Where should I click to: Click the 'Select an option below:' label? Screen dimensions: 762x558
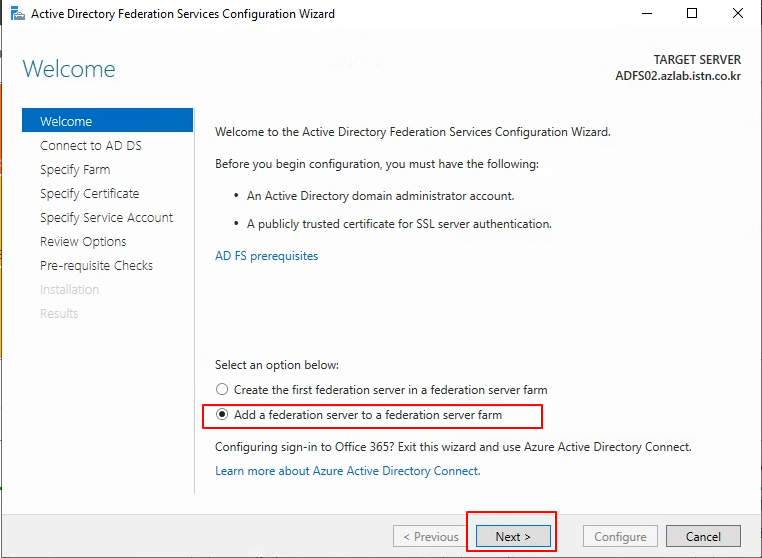[x=277, y=365]
